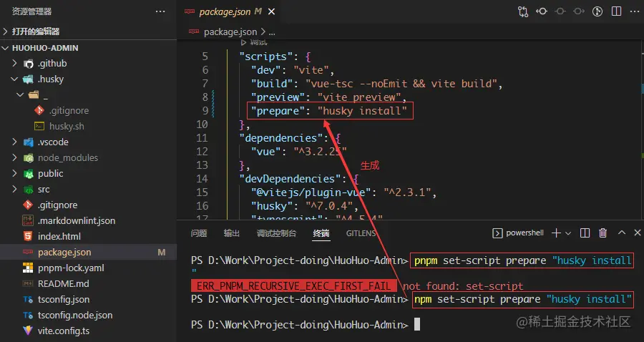Viewport: 644px width, 342px height.
Task: Click the middle commit navigation icon
Action: point(560,11)
